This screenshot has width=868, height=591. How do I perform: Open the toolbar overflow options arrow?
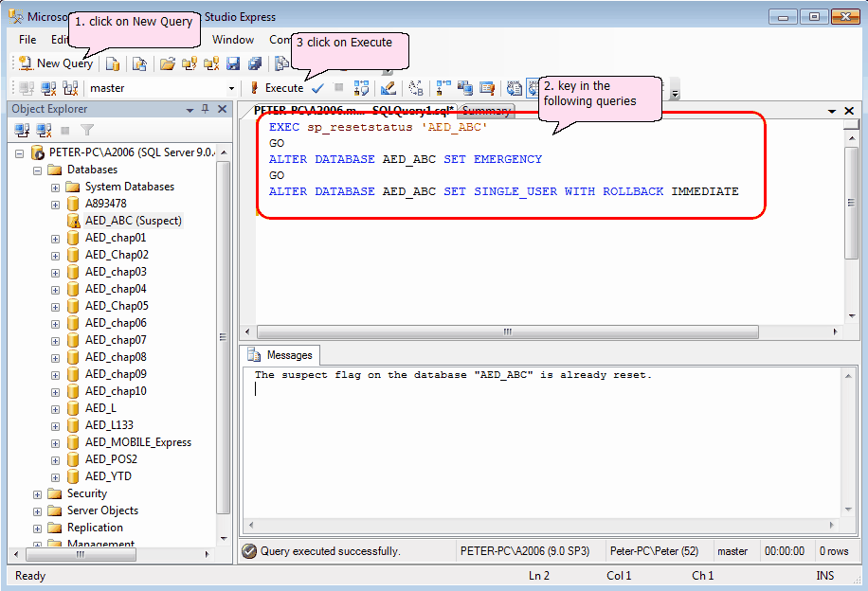click(675, 88)
